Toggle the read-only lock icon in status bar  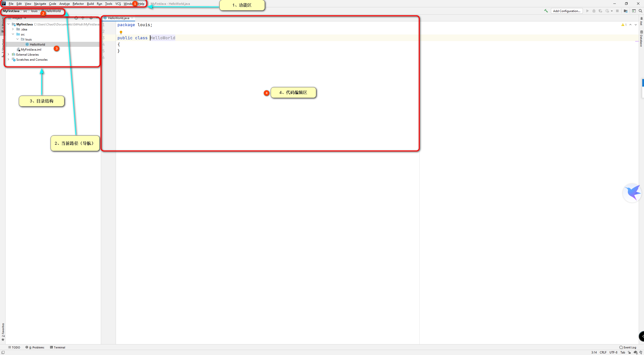coord(629,352)
